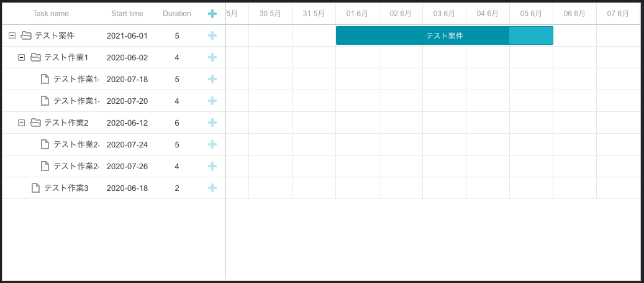Select the task name starting 2020-07-20

(77, 101)
